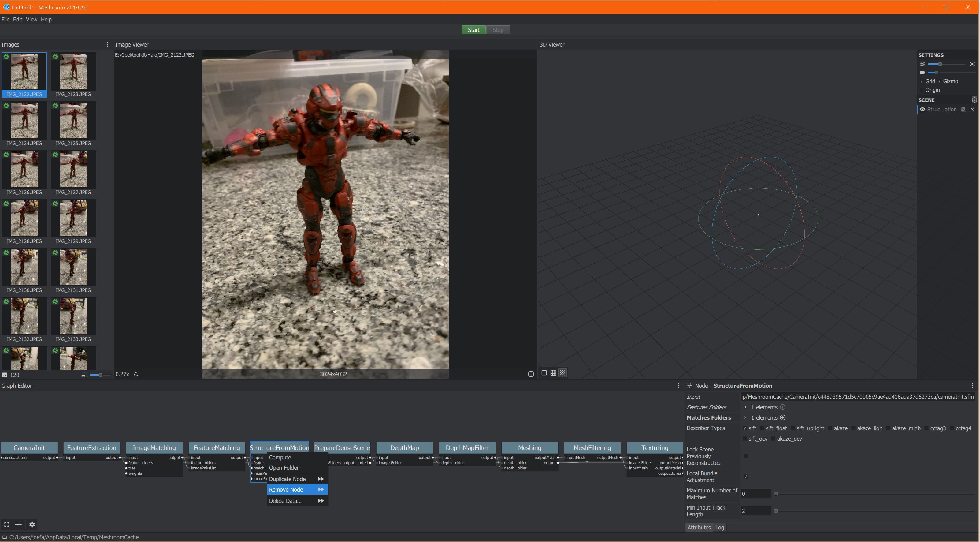This screenshot has height=542, width=980.
Task: Expand Duplicate Node submenu arrow
Action: click(321, 479)
